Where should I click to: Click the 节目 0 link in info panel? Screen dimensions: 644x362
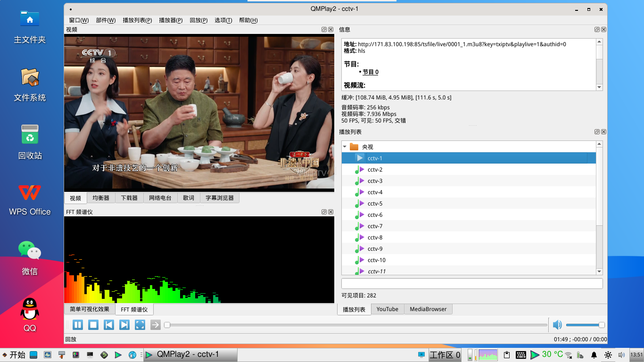(370, 72)
